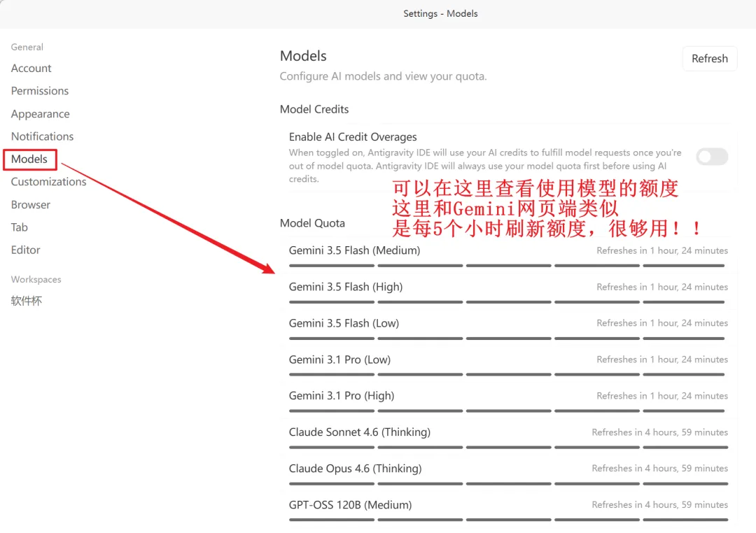
Task: Click the 'Claude Opus 4.6 (Thinking)' label
Action: (x=356, y=469)
